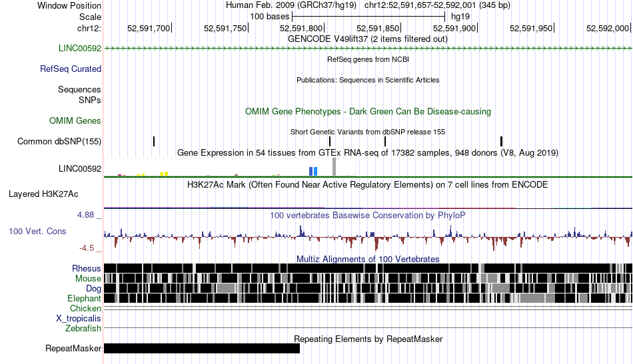Click the Basewise Conservation by PhyloP title
This screenshot has width=633, height=364.
pyautogui.click(x=368, y=215)
